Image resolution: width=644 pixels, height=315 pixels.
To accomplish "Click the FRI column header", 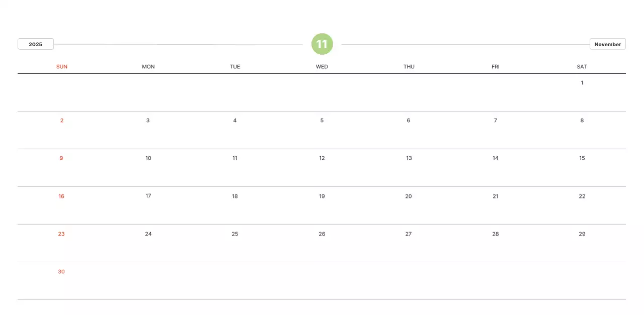I will point(496,67).
